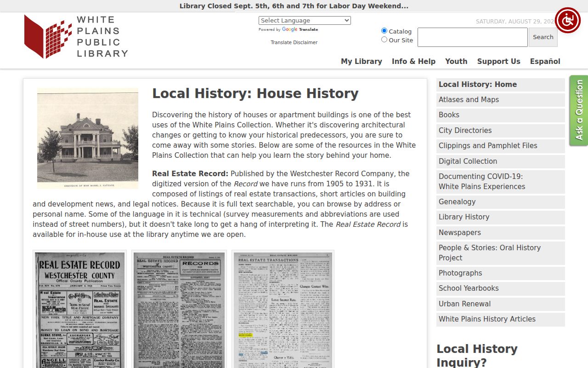Viewport: 588px width, 368px height.
Task: Click the White Plains Public Library logo
Action: [x=76, y=36]
